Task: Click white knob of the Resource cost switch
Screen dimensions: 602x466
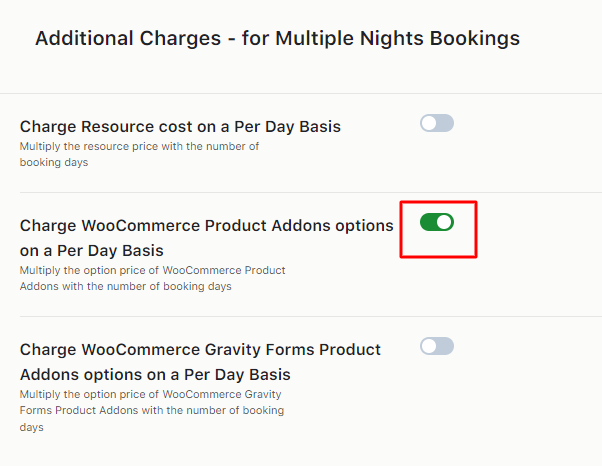Action: pos(429,123)
